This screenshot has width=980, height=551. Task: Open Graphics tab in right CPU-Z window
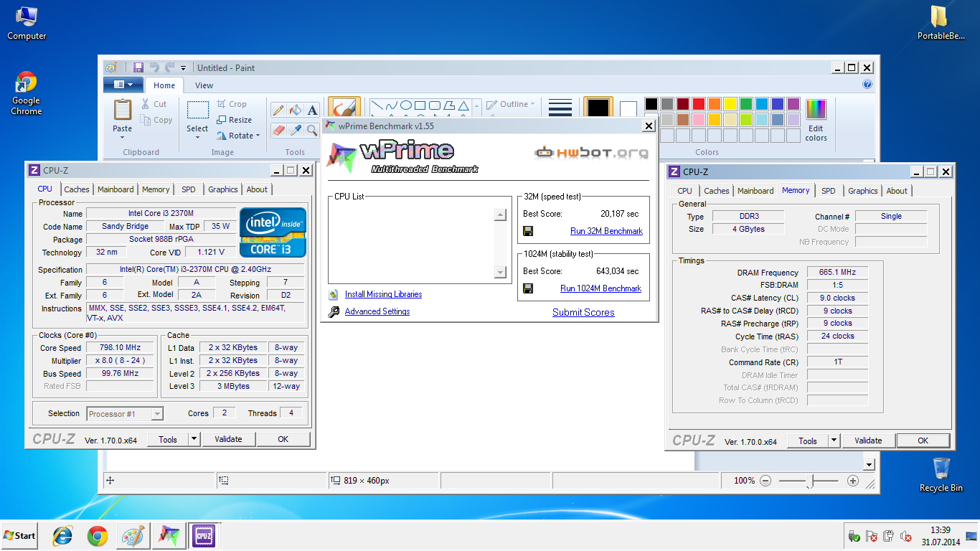[x=863, y=191]
